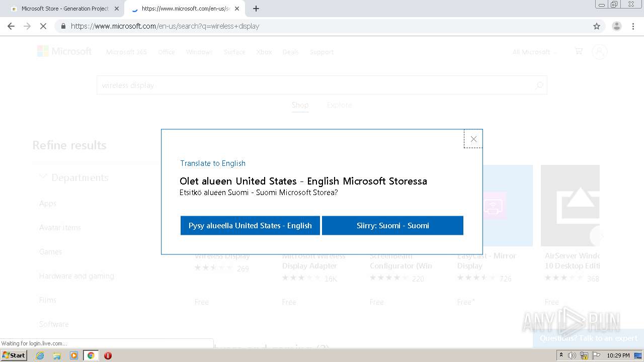
Task: Open Windows Explorer folder taskbar icon
Action: tap(57, 355)
